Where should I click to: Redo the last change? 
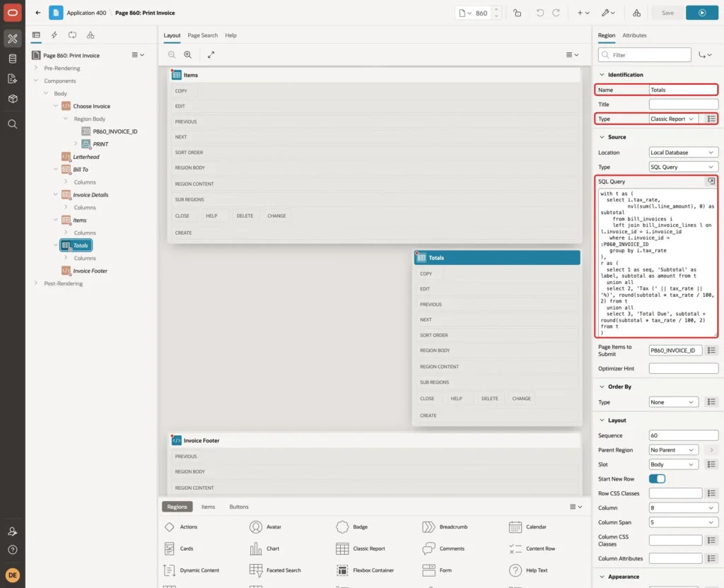(556, 13)
